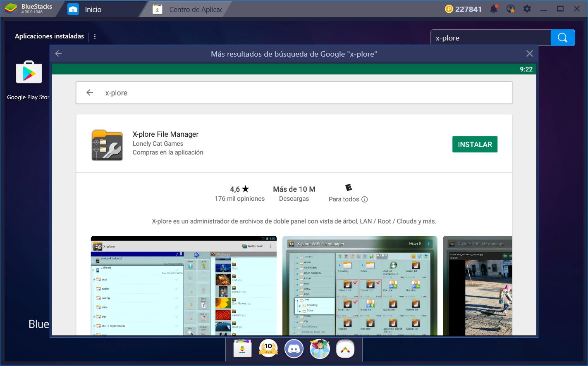
Task: Click the X-plore File Manager app icon
Action: [107, 145]
